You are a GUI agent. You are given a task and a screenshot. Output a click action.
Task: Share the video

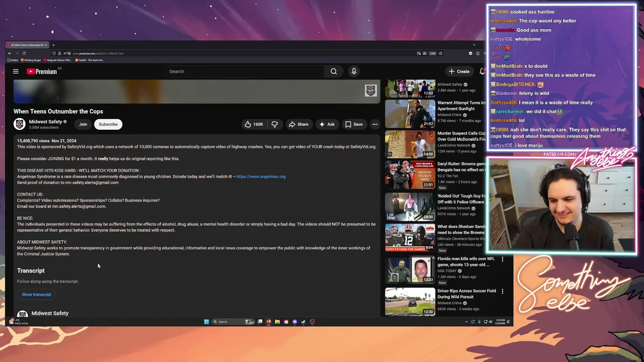(298, 124)
